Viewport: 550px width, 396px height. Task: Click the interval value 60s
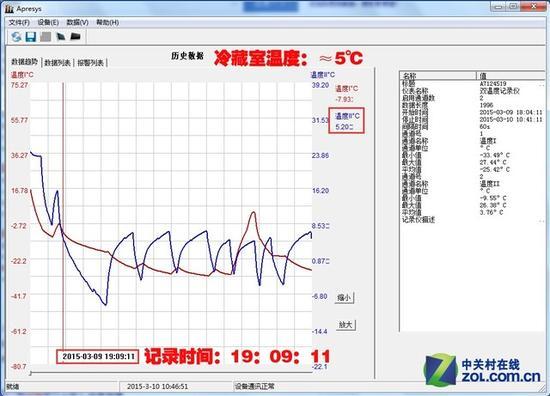point(485,127)
